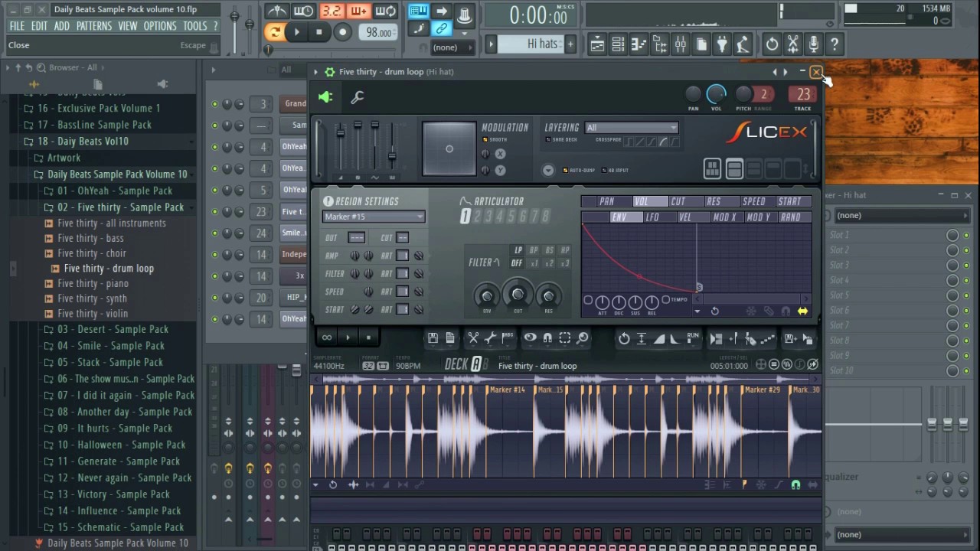Screen dimensions: 980x551
Task: Toggle the green snap magnet under waveform
Action: pyautogui.click(x=795, y=484)
